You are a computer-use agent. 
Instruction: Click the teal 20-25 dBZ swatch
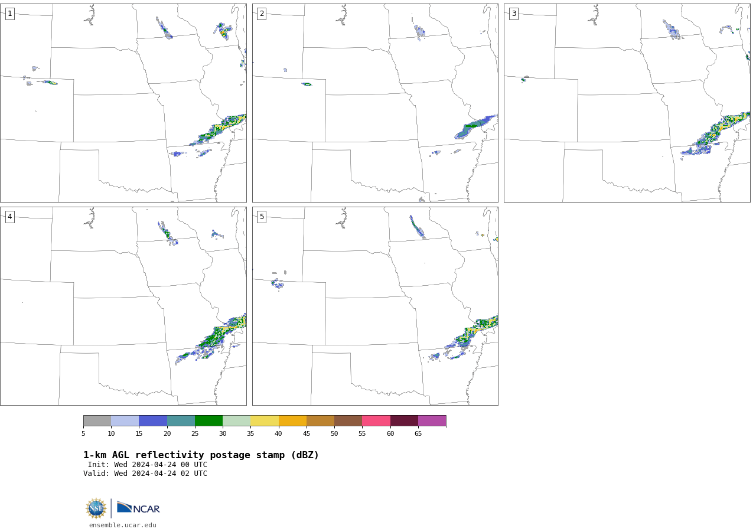click(181, 420)
